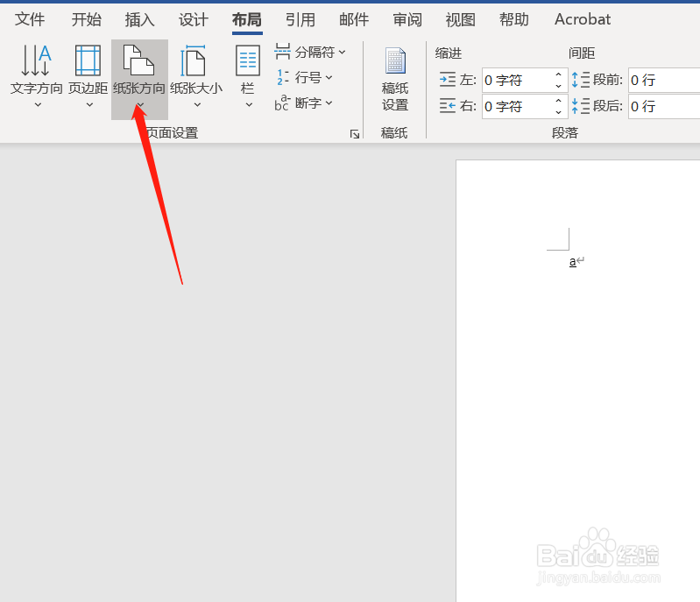
Task: Launch the 页面设置 dialog launcher
Action: [x=355, y=134]
